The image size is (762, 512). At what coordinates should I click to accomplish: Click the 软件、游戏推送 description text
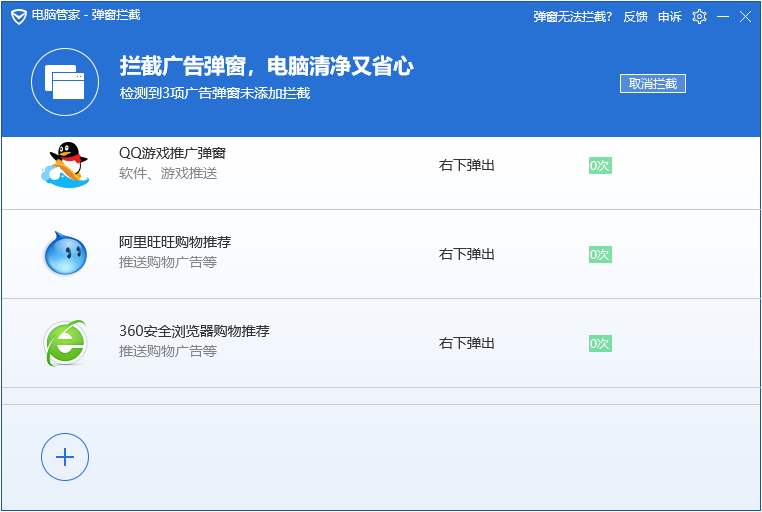pyautogui.click(x=168, y=173)
